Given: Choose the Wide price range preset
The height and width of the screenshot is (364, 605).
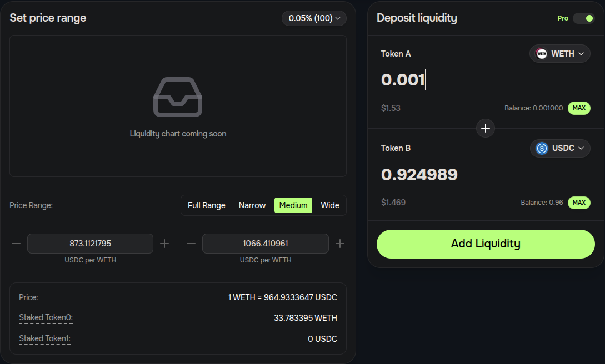Looking at the screenshot, I should point(330,205).
